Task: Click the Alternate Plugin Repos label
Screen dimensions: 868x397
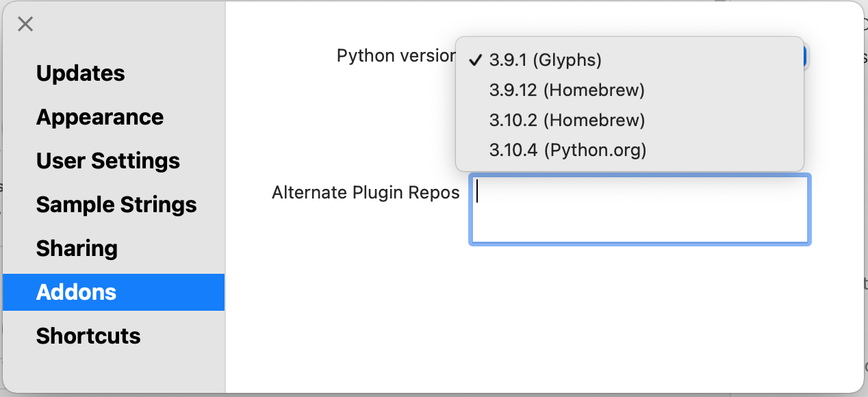Action: pyautogui.click(x=366, y=192)
